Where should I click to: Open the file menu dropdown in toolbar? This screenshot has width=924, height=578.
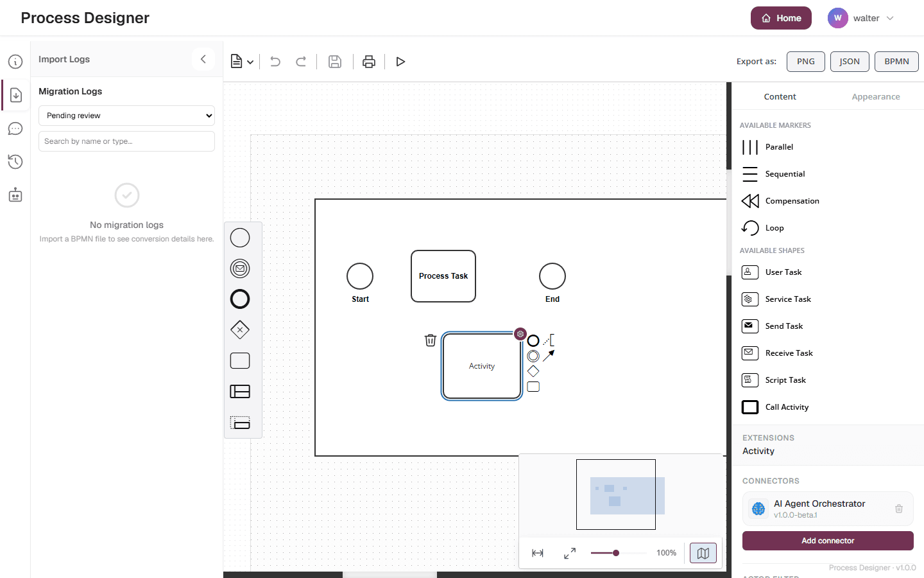point(242,62)
